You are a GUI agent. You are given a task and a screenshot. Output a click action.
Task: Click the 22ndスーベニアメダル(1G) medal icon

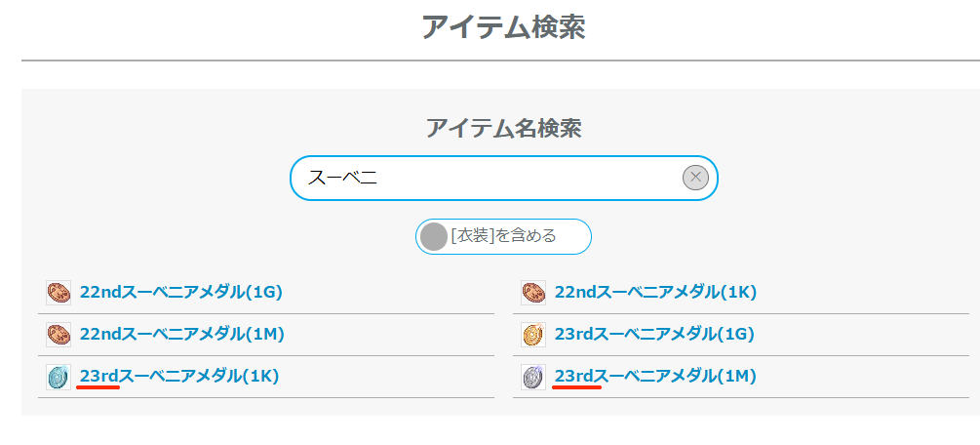click(59, 292)
